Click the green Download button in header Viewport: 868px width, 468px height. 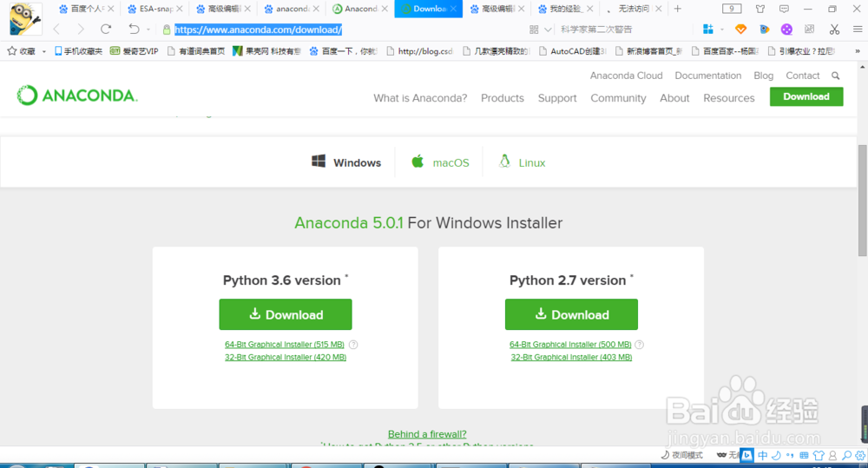click(806, 96)
